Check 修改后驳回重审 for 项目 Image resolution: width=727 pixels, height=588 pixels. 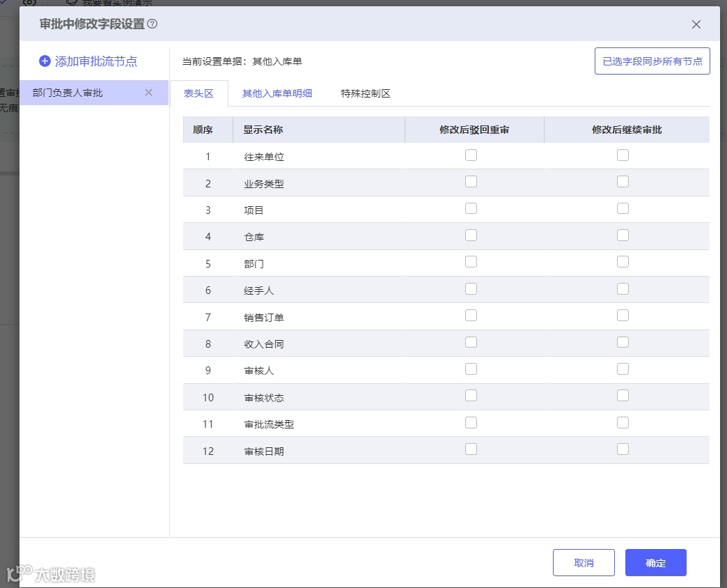point(471,209)
